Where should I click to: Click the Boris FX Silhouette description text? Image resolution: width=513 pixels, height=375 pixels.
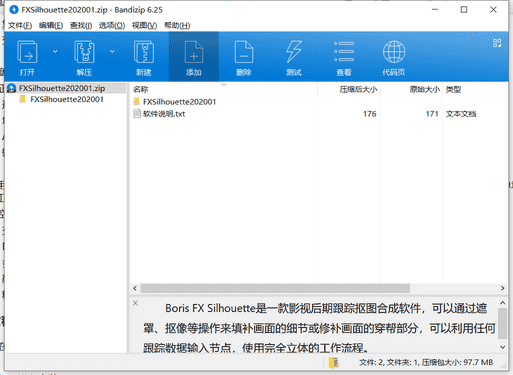(319, 328)
